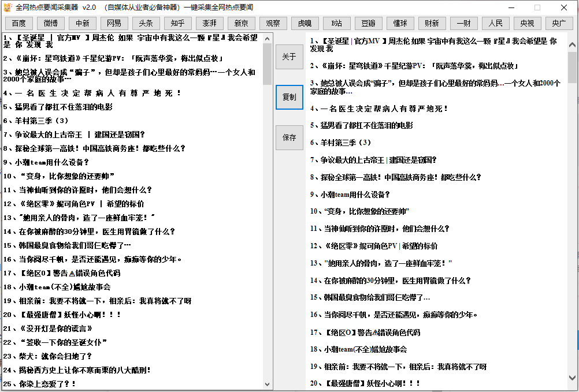The image size is (579, 392).
Task: Save the collected headlines with 保存
Action: click(x=289, y=137)
